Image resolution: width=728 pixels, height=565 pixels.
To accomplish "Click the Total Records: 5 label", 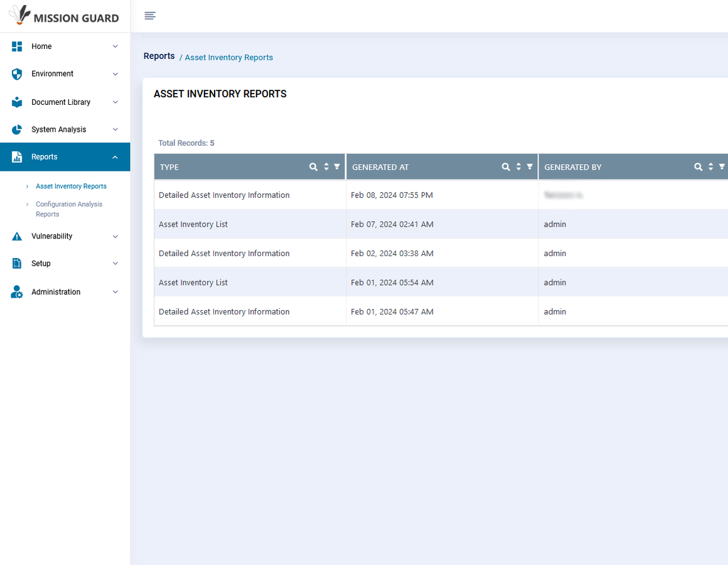I will coord(186,143).
